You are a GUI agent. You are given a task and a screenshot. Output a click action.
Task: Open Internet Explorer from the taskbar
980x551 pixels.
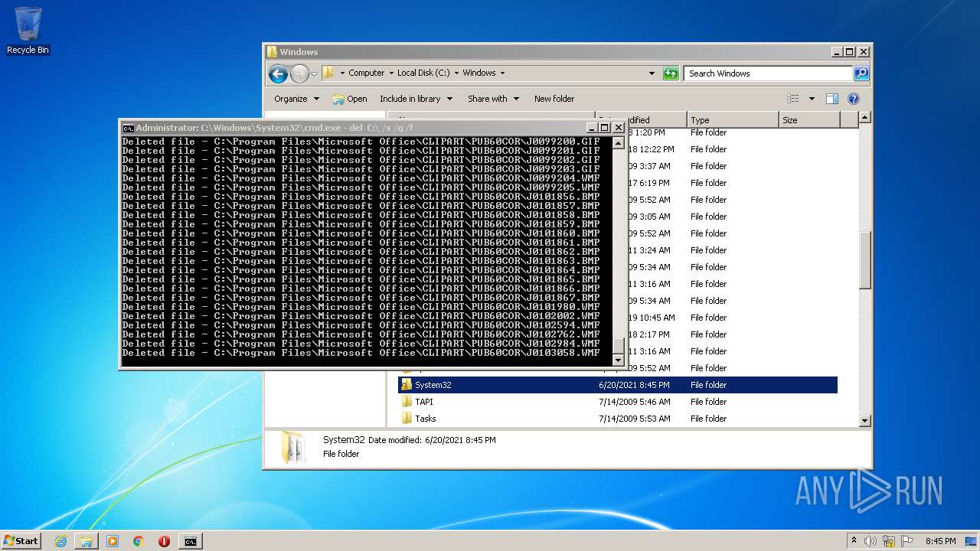[60, 541]
